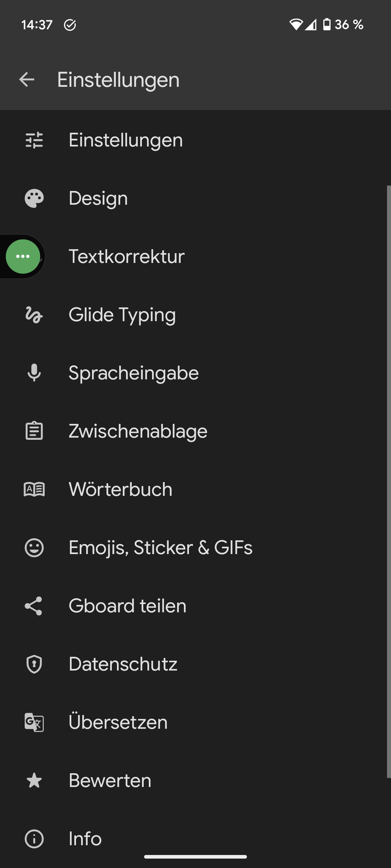
Task: Open the Design menu entry
Action: point(98,198)
